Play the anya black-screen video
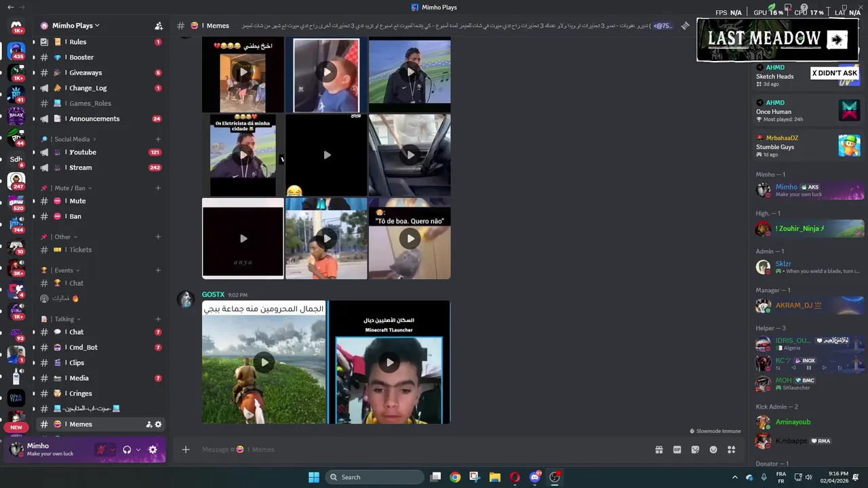This screenshot has width=868, height=488. 243,239
